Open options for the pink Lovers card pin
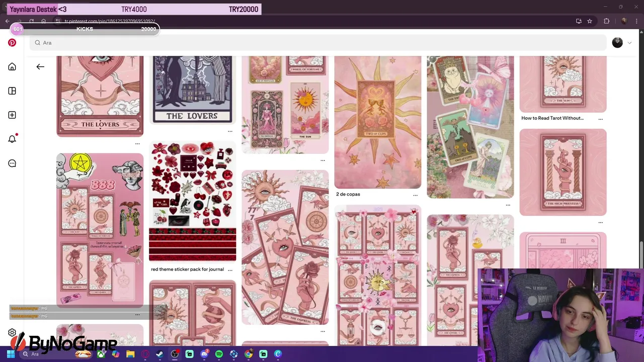This screenshot has width=644, height=362. click(x=137, y=144)
